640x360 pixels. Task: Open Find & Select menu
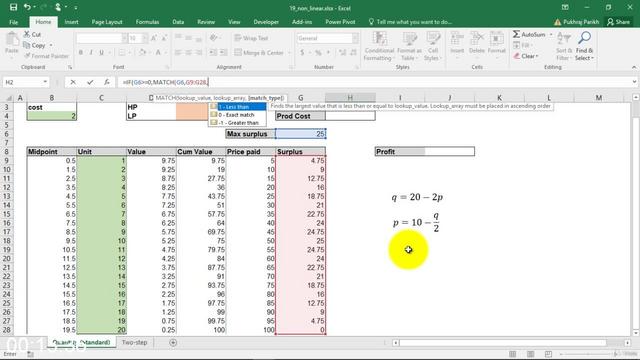tap(584, 47)
